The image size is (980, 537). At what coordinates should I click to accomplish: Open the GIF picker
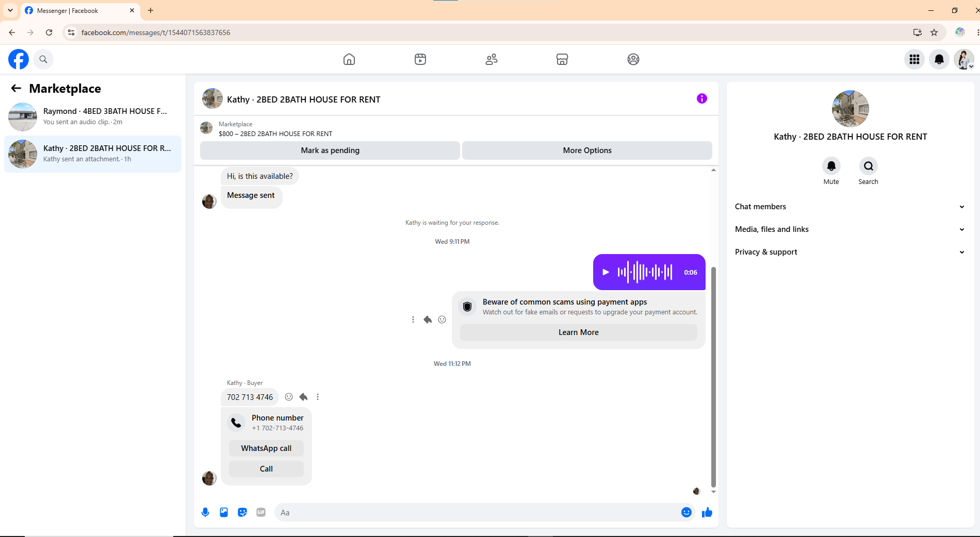(261, 512)
